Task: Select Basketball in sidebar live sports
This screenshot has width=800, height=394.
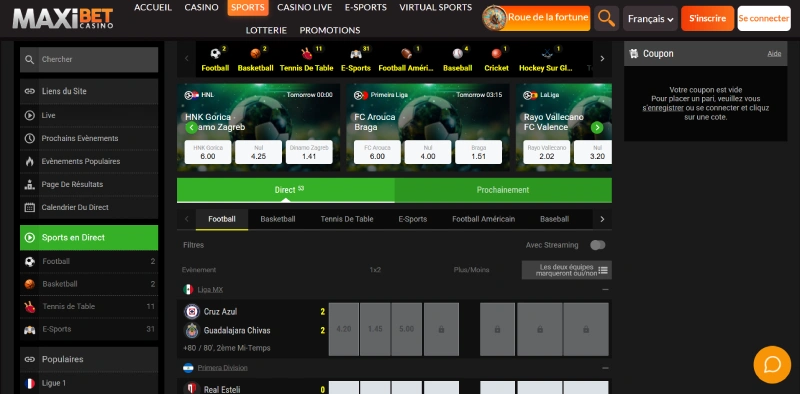Action: [x=89, y=284]
